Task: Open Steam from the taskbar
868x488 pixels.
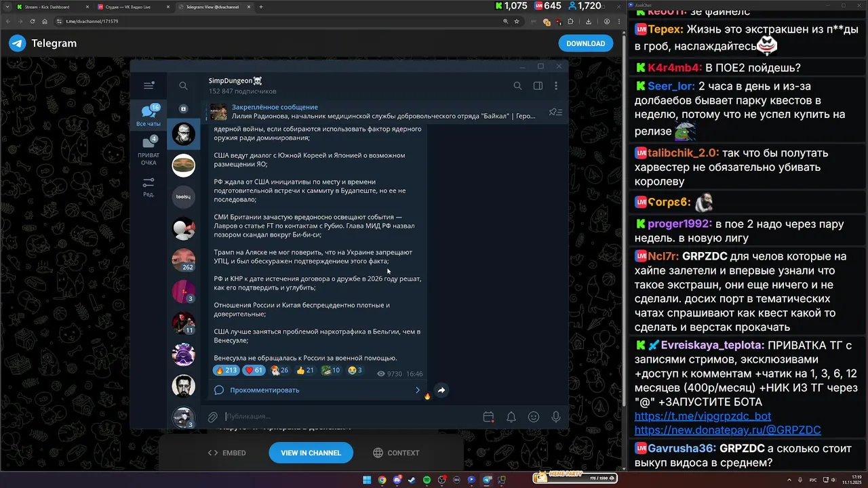Action: click(412, 480)
